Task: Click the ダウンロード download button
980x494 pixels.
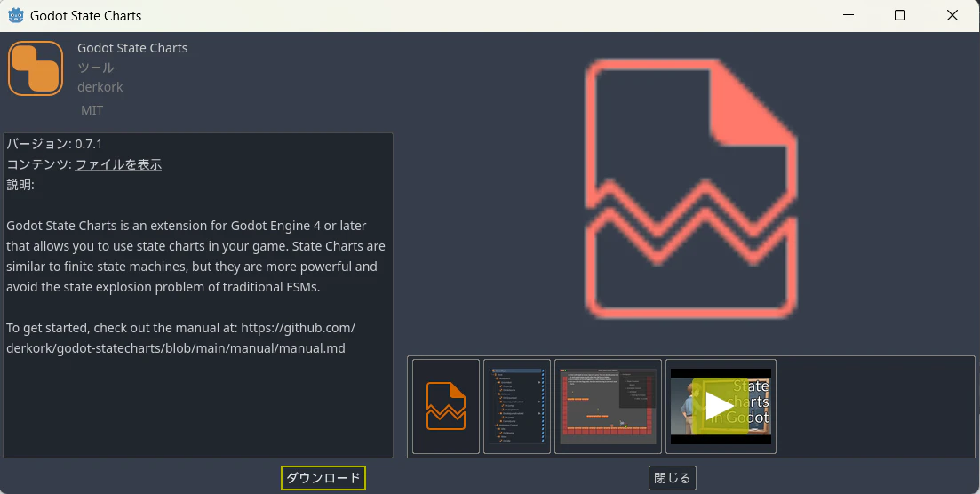Action: [323, 478]
